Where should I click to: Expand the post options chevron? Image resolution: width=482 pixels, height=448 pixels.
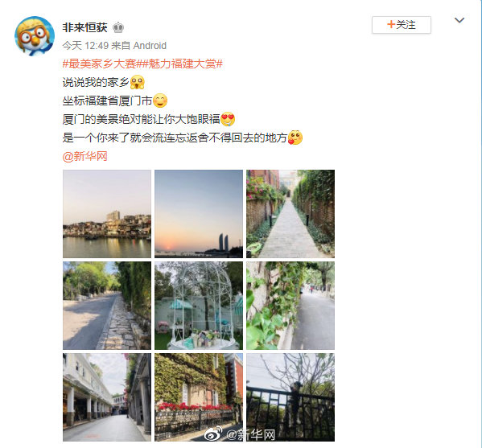point(459,20)
